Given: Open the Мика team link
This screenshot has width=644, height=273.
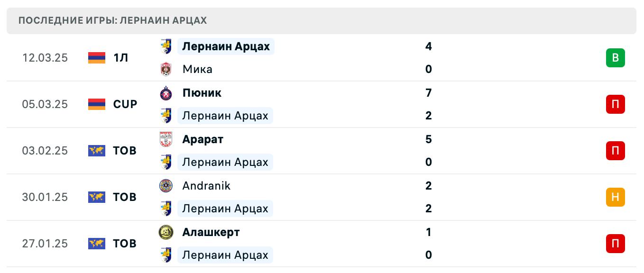Looking at the screenshot, I should 197,69.
